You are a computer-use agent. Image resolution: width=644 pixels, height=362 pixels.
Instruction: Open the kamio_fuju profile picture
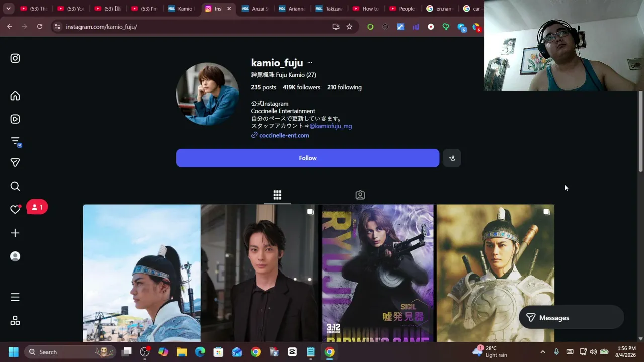(208, 94)
